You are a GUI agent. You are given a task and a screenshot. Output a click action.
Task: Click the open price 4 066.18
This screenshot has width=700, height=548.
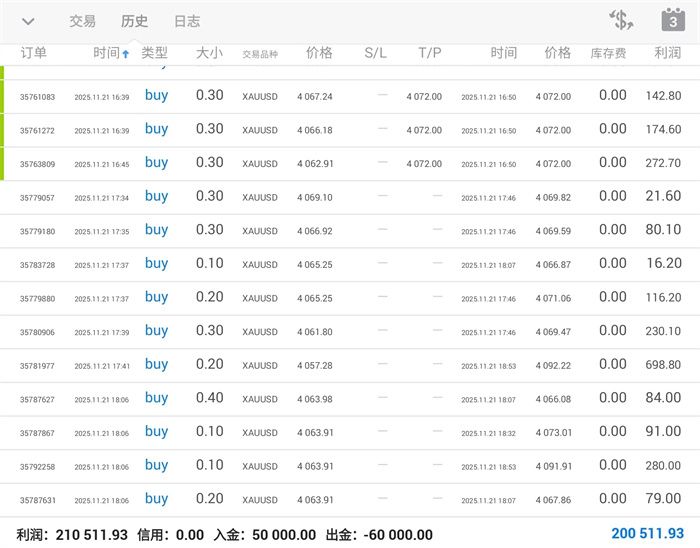coord(315,130)
